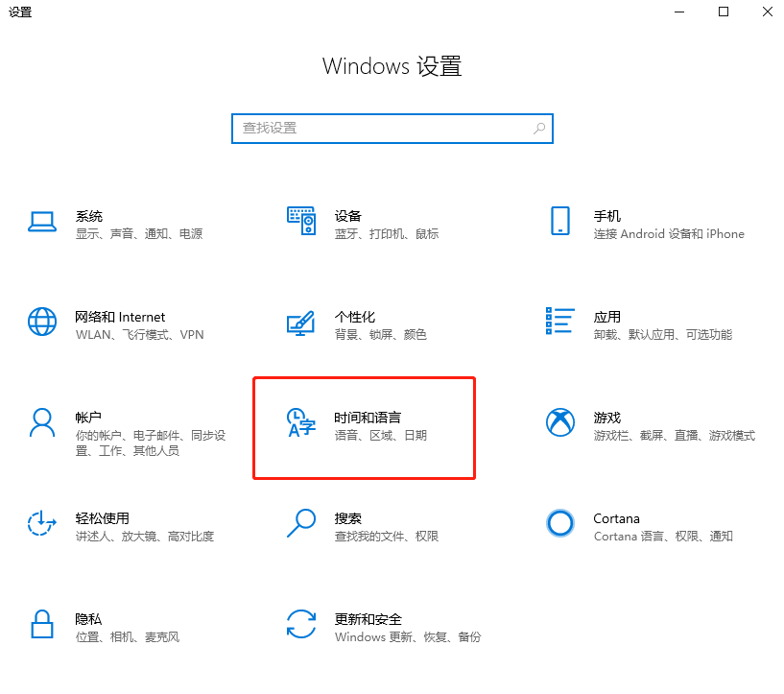Click the text 位置、相机、麦克风
Screen dimensions: 784x694
(128, 637)
